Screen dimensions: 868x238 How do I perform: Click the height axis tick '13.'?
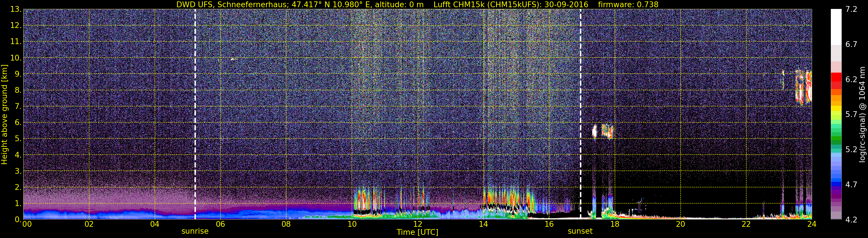[16, 9]
